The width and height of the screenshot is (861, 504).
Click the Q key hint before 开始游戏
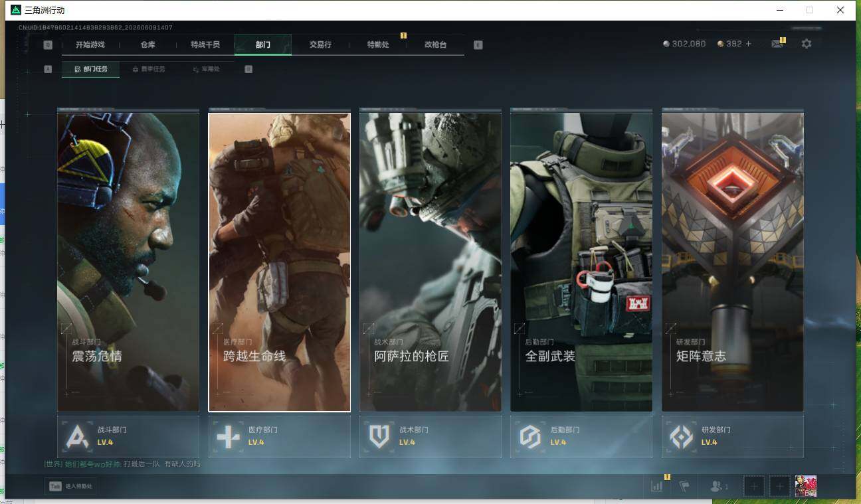pyautogui.click(x=48, y=45)
